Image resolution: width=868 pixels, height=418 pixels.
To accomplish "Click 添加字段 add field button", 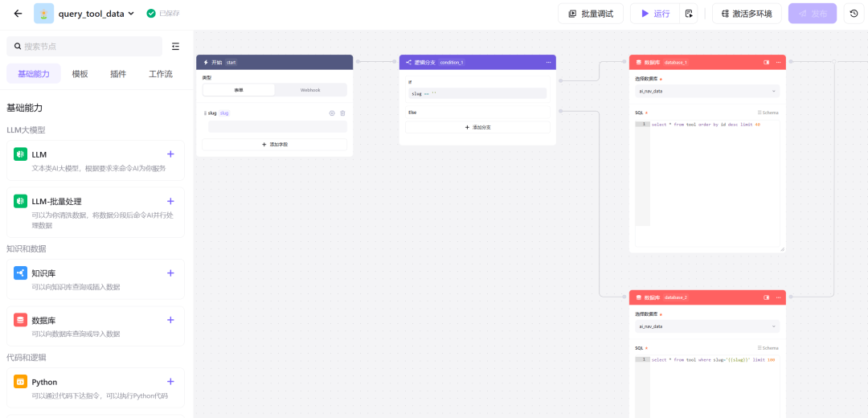I will point(275,145).
